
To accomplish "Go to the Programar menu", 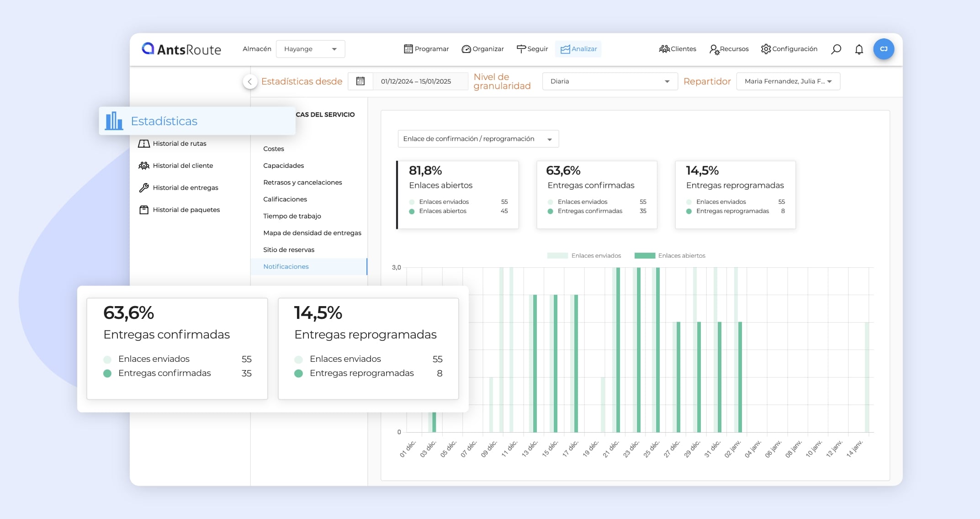I will tap(426, 49).
